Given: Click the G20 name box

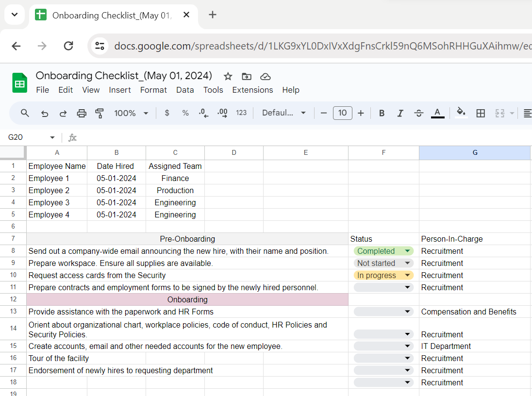Looking at the screenshot, I should (x=16, y=137).
